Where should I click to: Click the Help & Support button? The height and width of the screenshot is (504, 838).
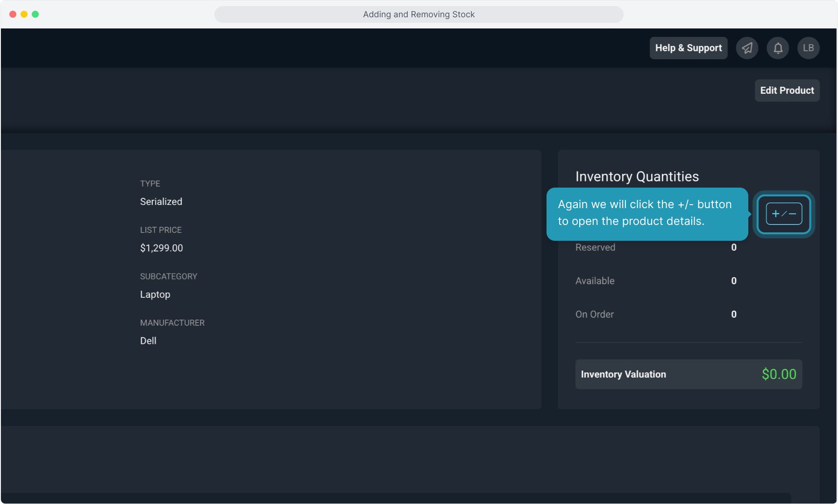tap(688, 48)
